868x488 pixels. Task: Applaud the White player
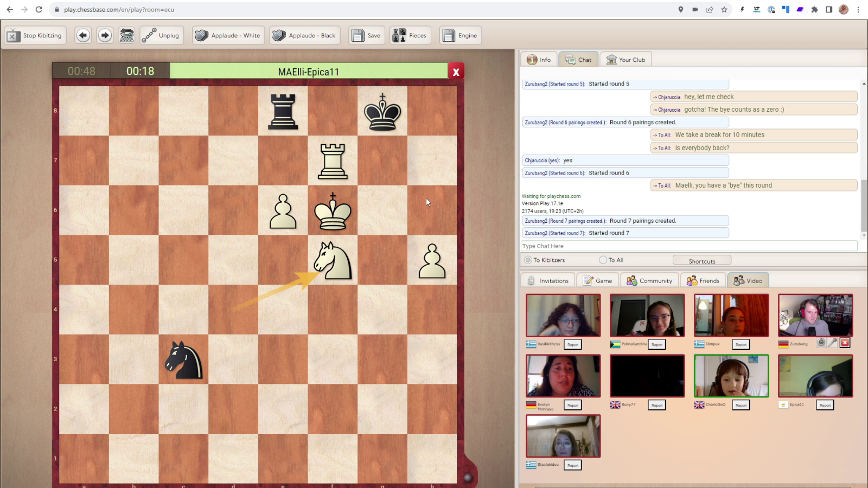(x=228, y=36)
